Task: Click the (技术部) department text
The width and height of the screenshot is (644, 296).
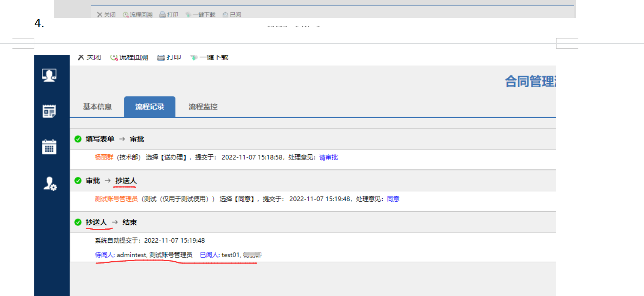Action: 129,157
